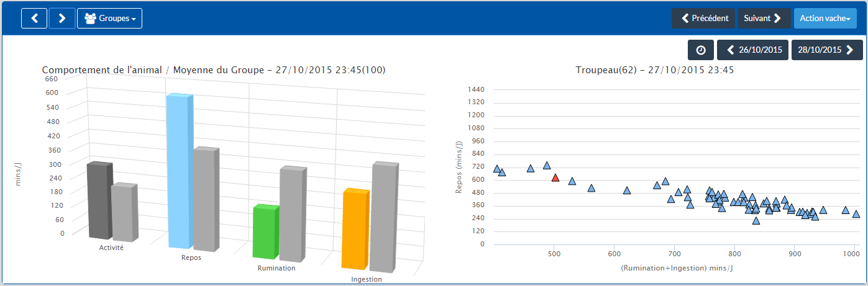Open the clock time picker icon
868x286 pixels.
point(701,50)
